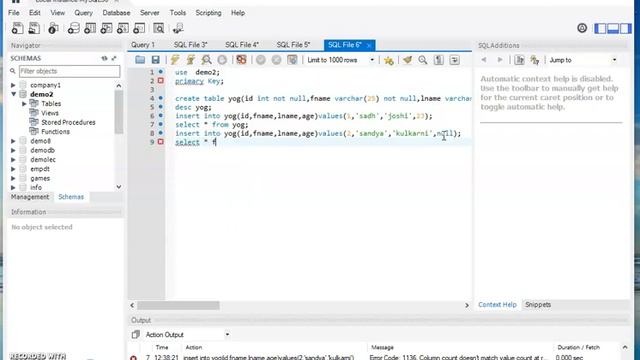Open the Context Help tab
This screenshot has width=640, height=360.
tap(497, 304)
